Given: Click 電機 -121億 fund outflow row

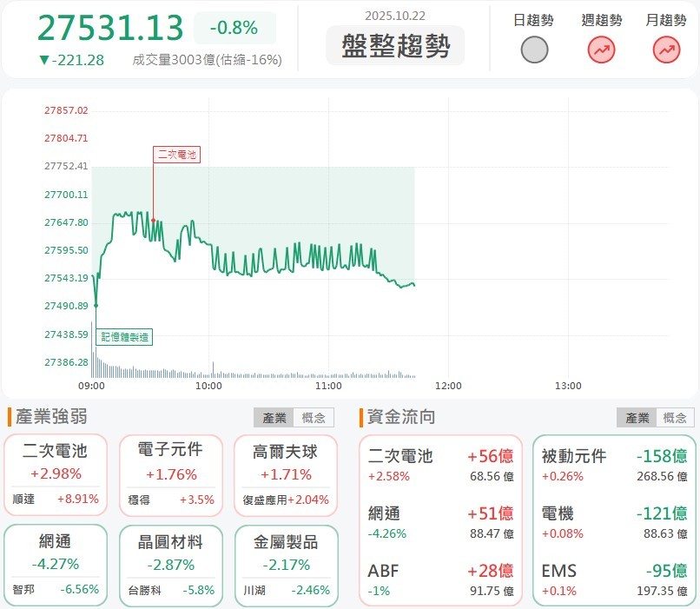Looking at the screenshot, I should pos(614,522).
